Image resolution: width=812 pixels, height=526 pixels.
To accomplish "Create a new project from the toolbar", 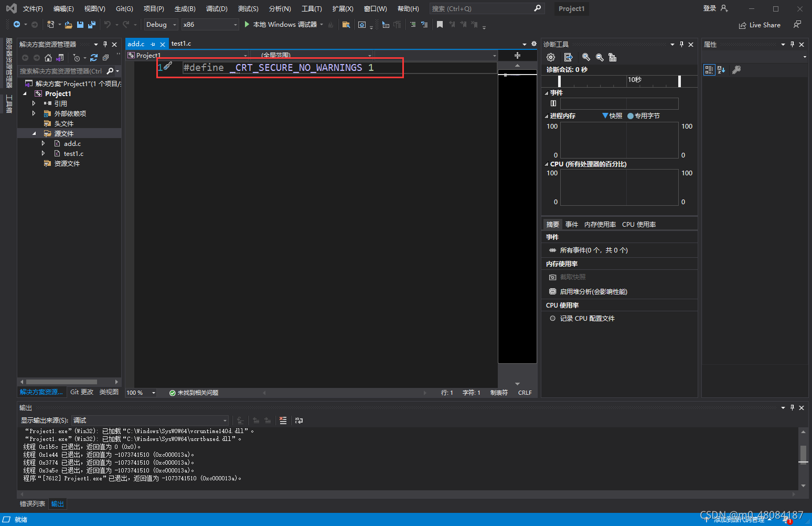I will (x=50, y=25).
